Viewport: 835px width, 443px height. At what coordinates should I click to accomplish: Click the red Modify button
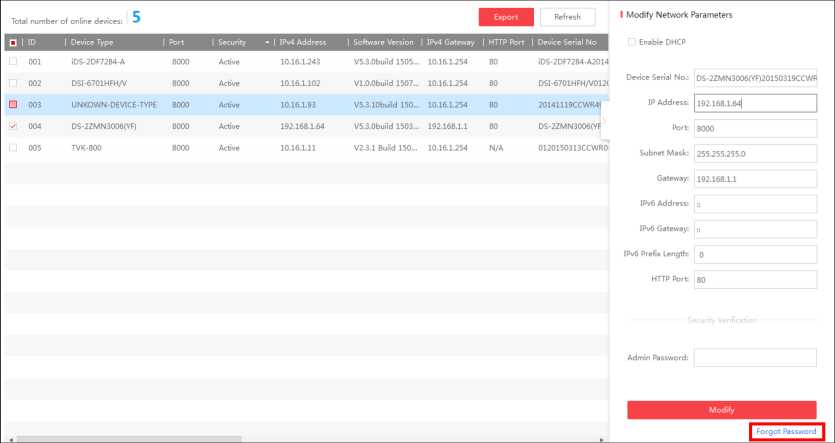tap(721, 410)
